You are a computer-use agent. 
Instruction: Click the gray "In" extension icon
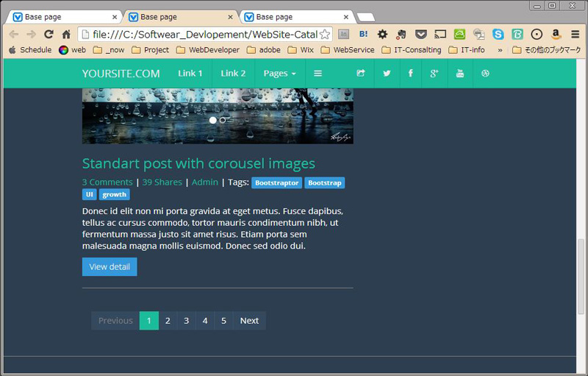pos(343,35)
